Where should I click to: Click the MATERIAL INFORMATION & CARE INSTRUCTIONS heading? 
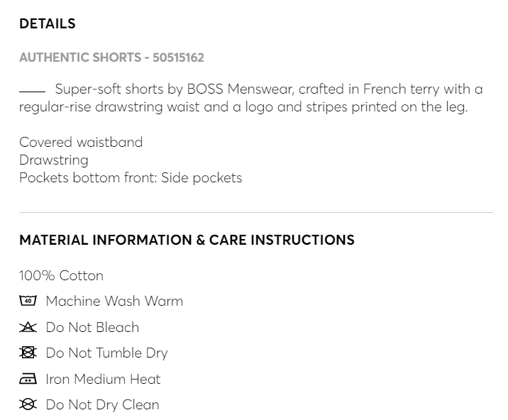(187, 240)
